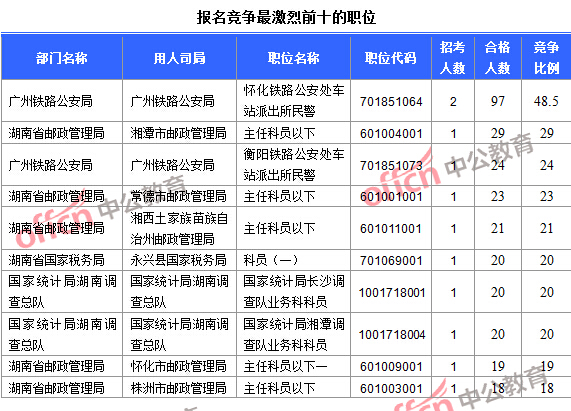Select cell 湘西土家族苗族自治州邮政管理局
This screenshot has width=571, height=411.
pyautogui.click(x=179, y=229)
